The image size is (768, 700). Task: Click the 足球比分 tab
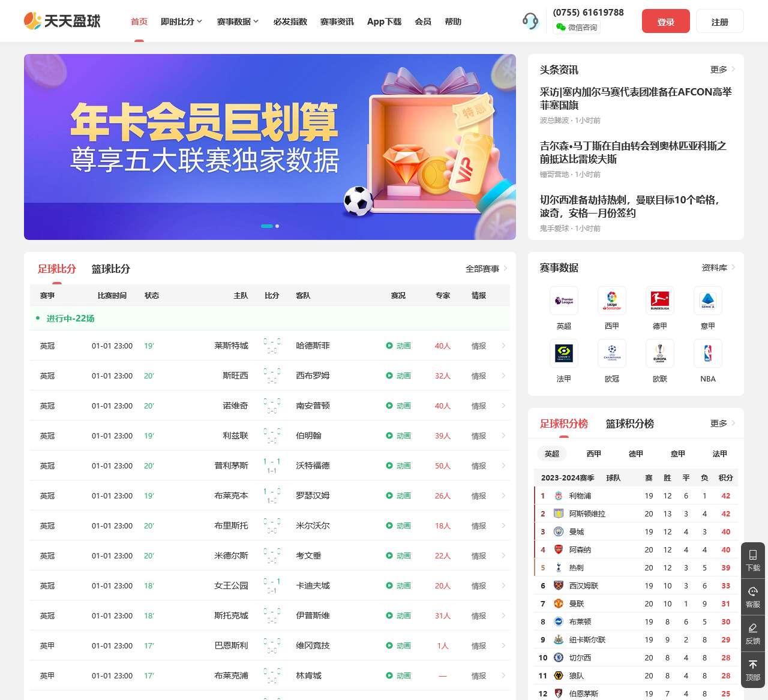[57, 269]
